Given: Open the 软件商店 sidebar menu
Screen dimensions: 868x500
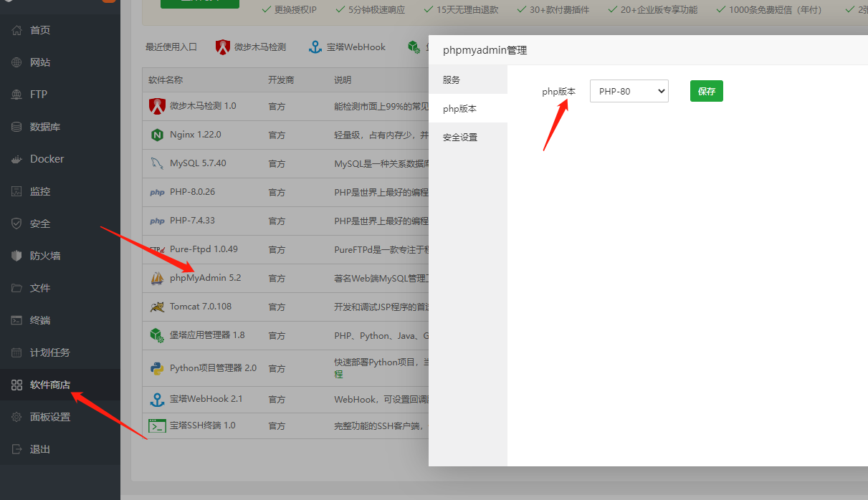Looking at the screenshot, I should tap(60, 385).
